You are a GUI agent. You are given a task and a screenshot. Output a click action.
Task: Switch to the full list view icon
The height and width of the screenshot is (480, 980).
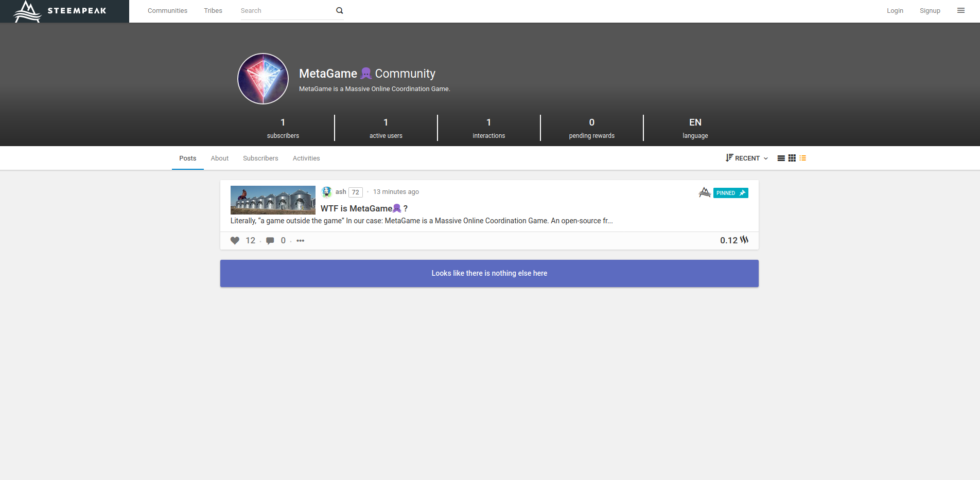[x=781, y=158]
